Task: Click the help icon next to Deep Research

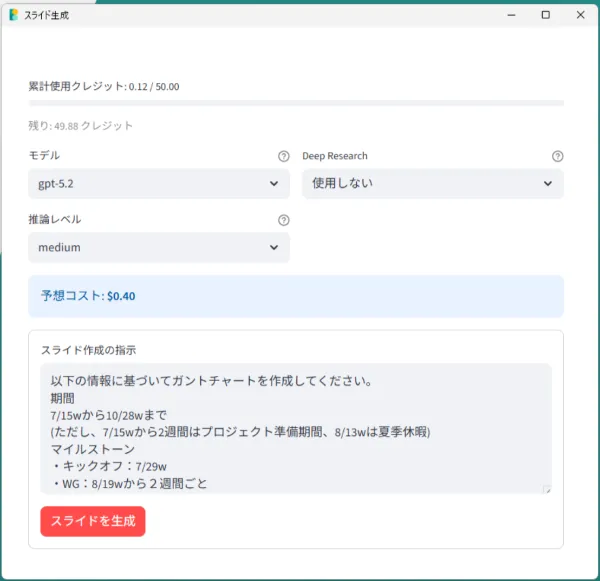Action: tap(558, 156)
